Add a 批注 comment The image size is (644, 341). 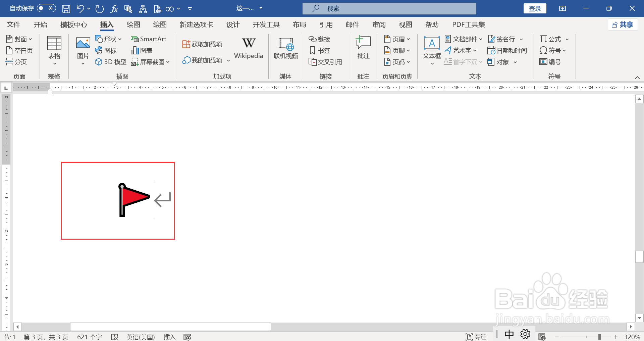pos(363,48)
